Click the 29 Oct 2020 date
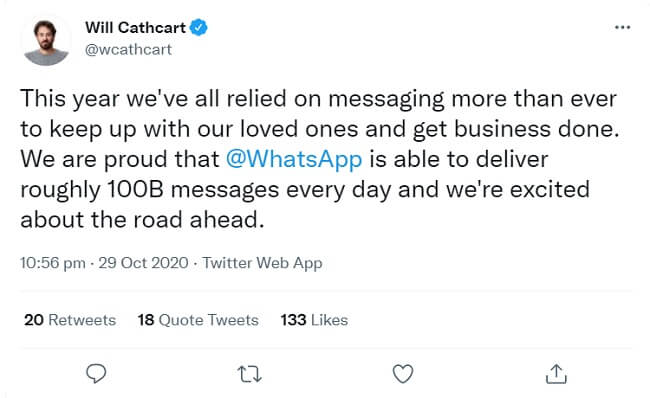Screen dimensions: 650x398 point(143,263)
